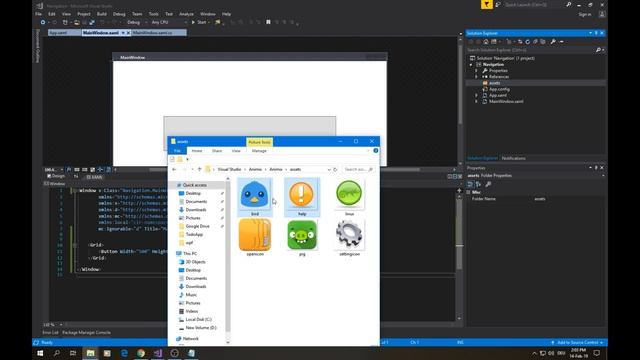
Task: Select the help image thumbnail
Action: coord(302,197)
